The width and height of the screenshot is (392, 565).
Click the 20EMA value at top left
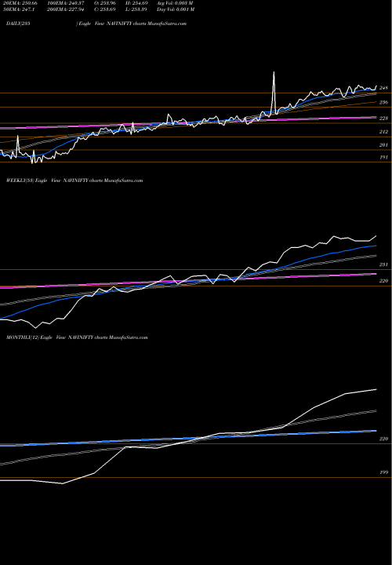click(x=20, y=3)
